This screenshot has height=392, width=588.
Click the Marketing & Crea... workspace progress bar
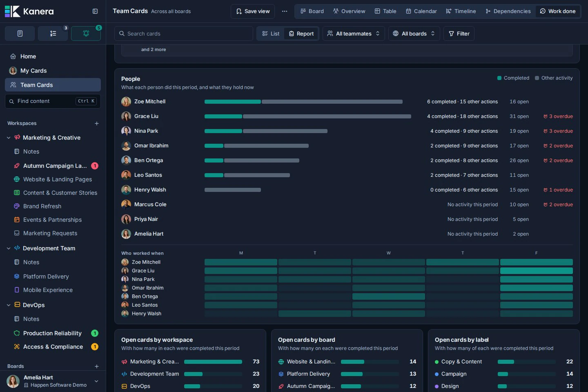coord(213,362)
